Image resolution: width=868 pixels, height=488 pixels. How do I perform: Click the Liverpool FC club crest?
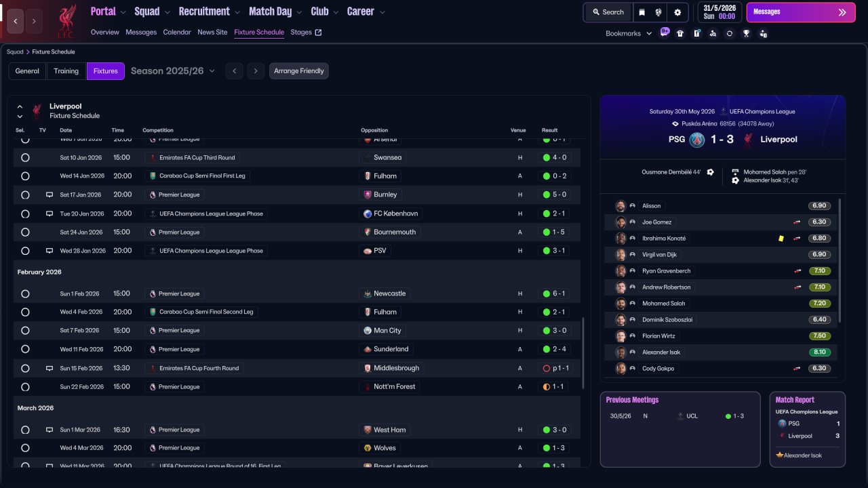(x=66, y=20)
